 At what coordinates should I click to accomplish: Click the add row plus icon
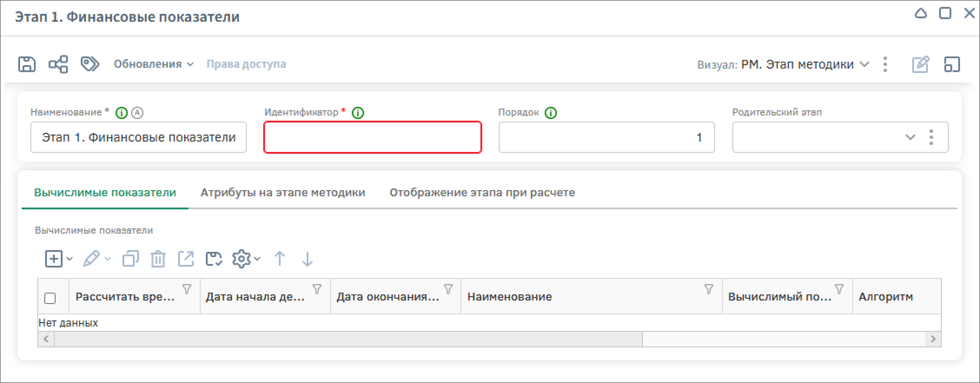click(x=54, y=259)
